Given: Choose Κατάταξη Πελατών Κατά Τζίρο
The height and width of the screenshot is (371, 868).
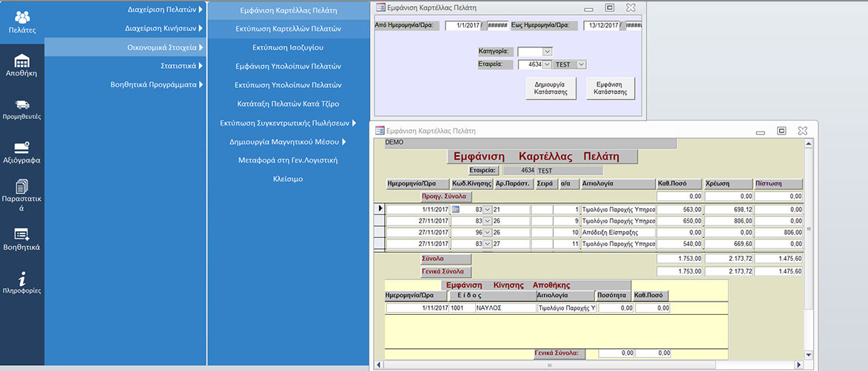Looking at the screenshot, I should (288, 103).
